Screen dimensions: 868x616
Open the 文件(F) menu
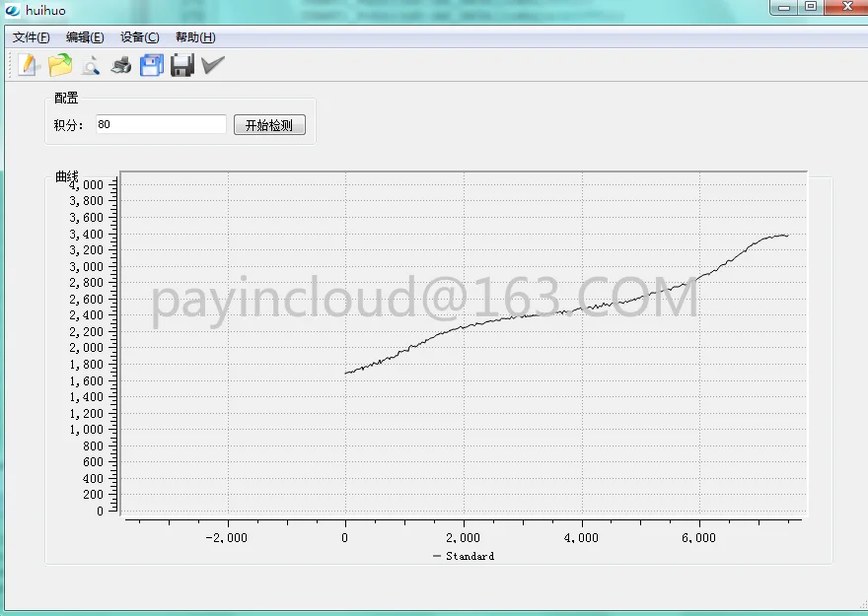tap(31, 37)
